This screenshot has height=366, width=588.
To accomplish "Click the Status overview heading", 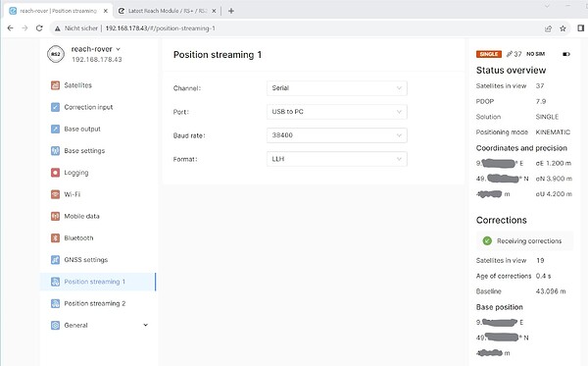I will coord(511,71).
